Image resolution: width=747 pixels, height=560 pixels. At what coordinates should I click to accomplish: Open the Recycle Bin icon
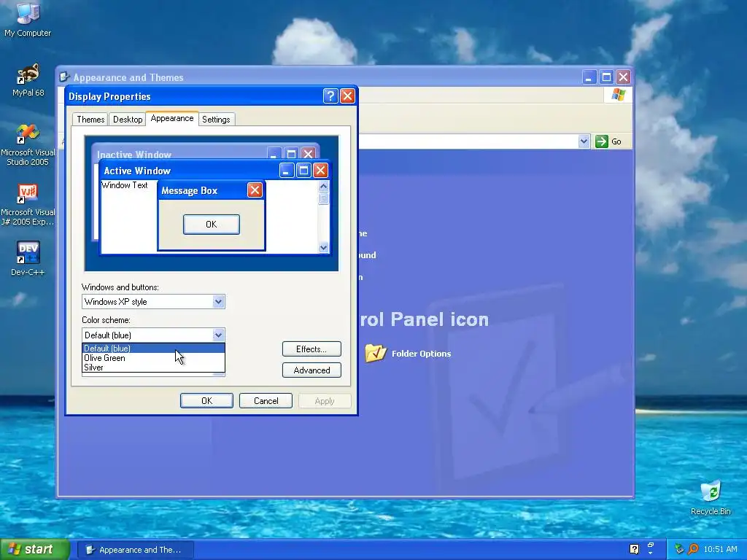point(711,497)
